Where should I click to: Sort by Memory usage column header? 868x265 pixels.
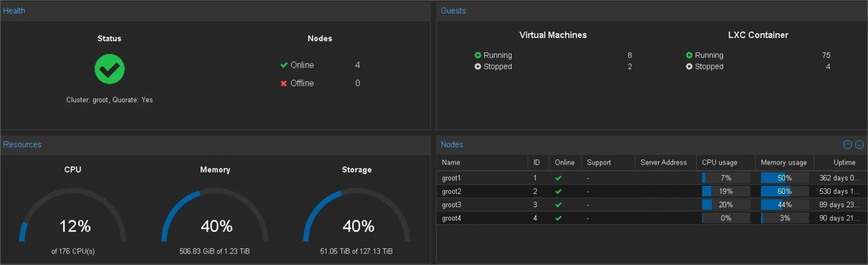[785, 162]
